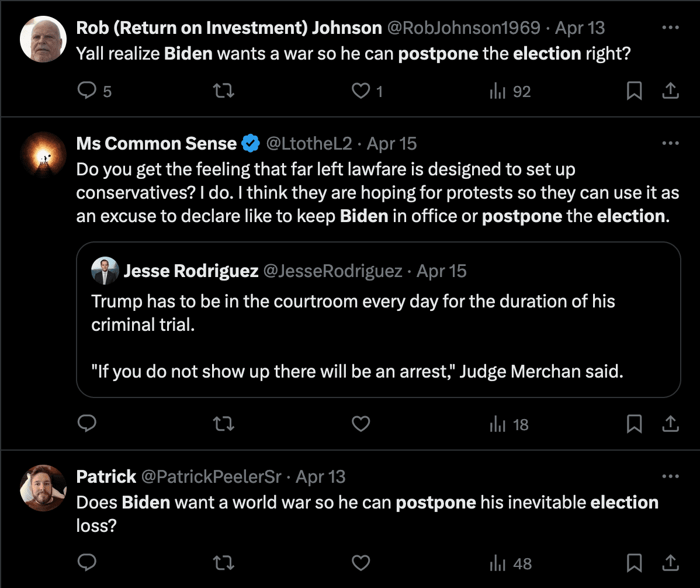The height and width of the screenshot is (588, 700).
Task: Like the Ms Common Sense tweet
Action: [361, 424]
